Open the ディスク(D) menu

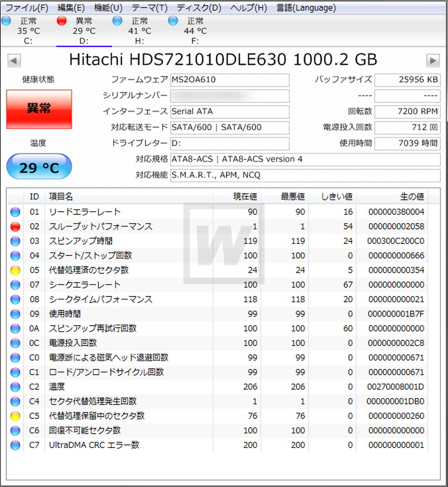pos(199,8)
